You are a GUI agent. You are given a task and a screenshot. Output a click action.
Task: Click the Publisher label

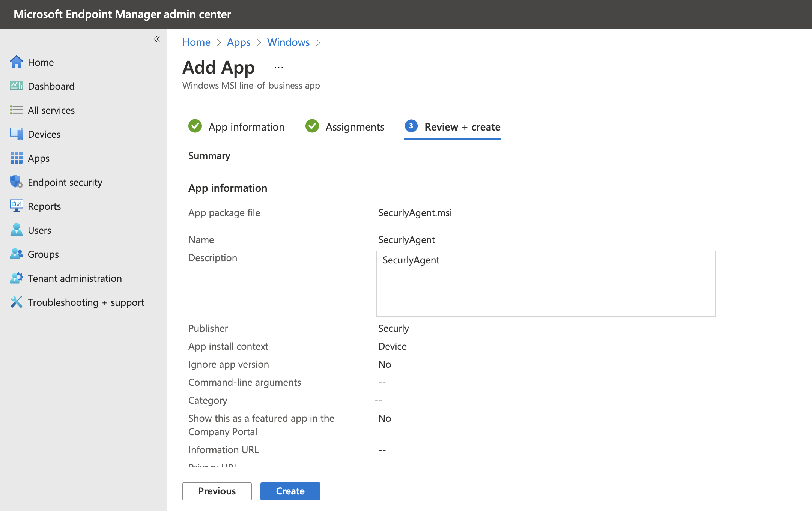pos(208,328)
